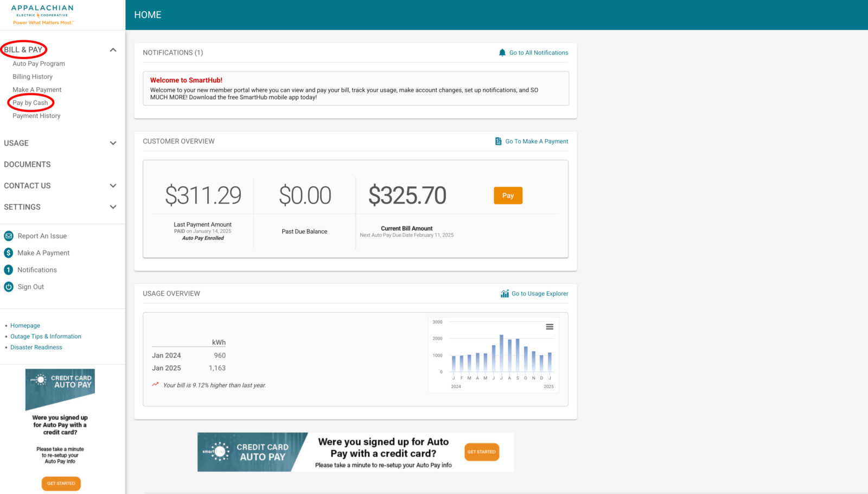
Task: Click the Appalachian Electric Cooperative logo
Action: (x=43, y=15)
